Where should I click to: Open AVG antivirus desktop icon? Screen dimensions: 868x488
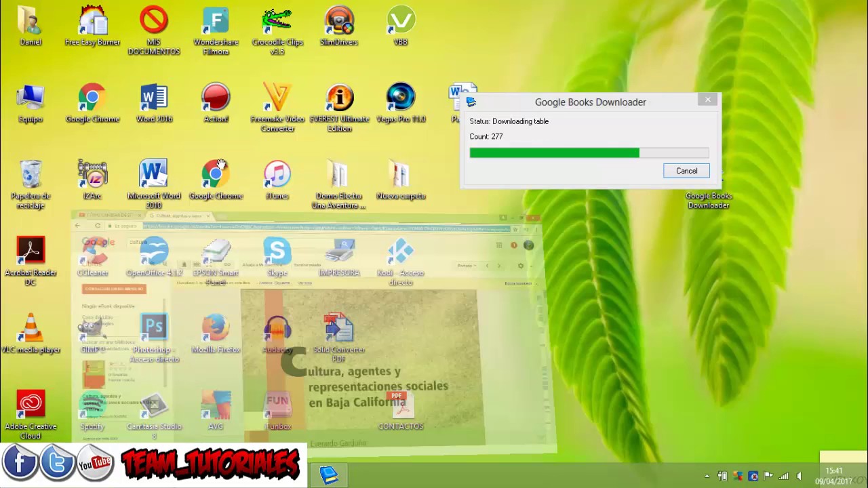[216, 410]
